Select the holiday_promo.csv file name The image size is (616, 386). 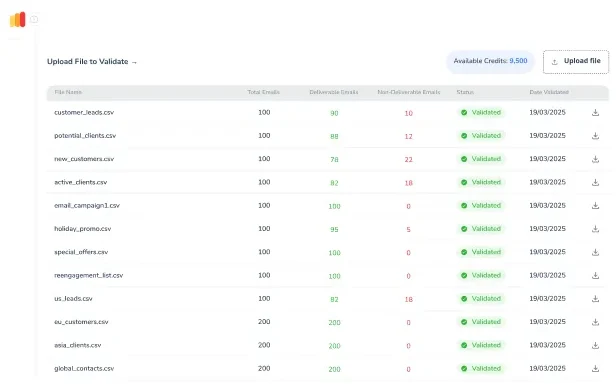pyautogui.click(x=82, y=229)
